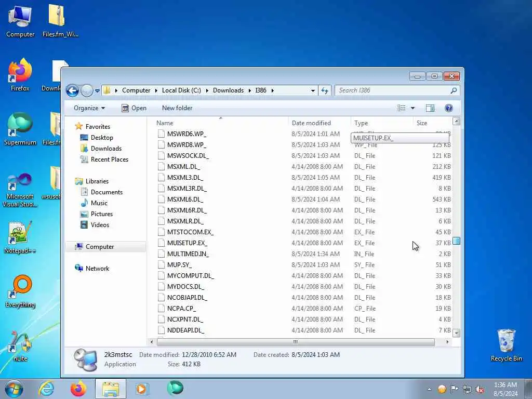Click the horizontal scrollbar right arrow
This screenshot has height=399, width=532.
[447, 342]
